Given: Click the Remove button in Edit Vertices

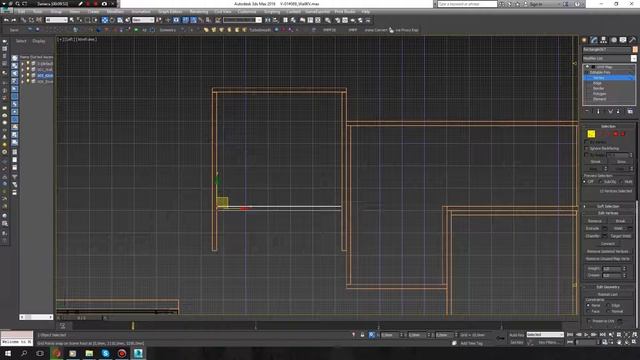Looking at the screenshot, I should (595, 221).
